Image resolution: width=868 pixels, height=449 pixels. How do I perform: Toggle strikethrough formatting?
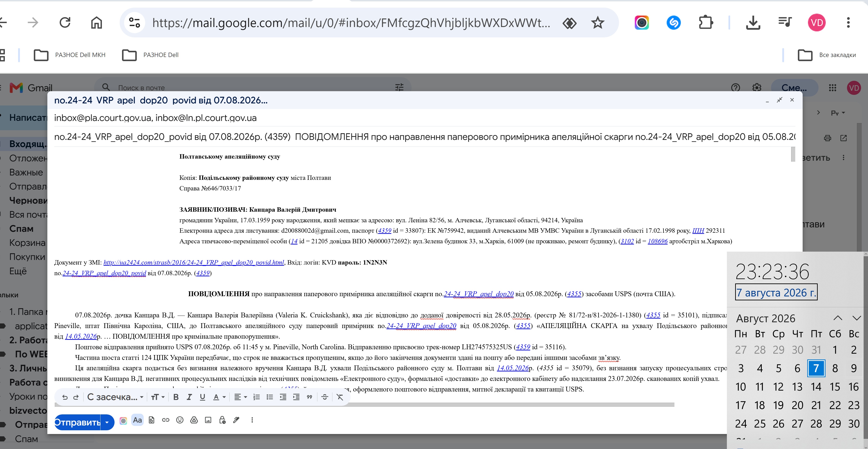point(325,397)
